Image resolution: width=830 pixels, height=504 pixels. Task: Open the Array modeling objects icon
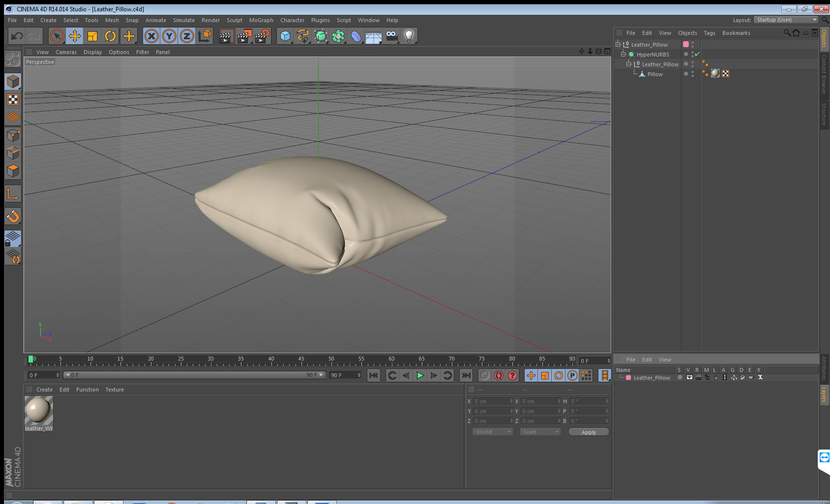(338, 36)
